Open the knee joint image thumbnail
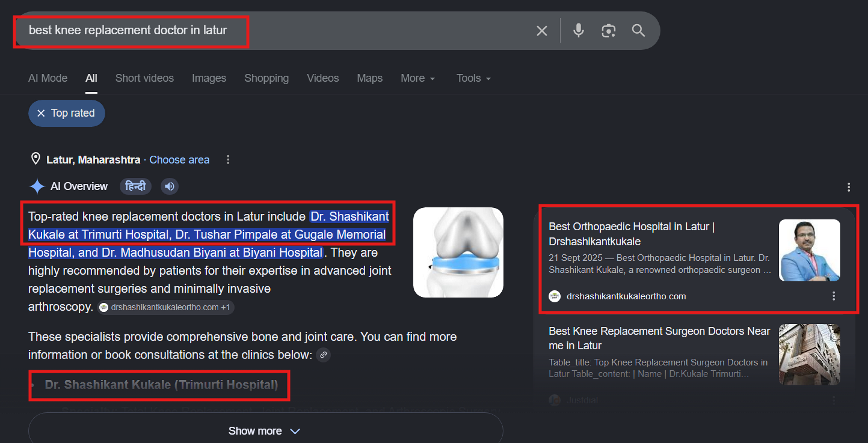The width and height of the screenshot is (868, 443). point(458,252)
